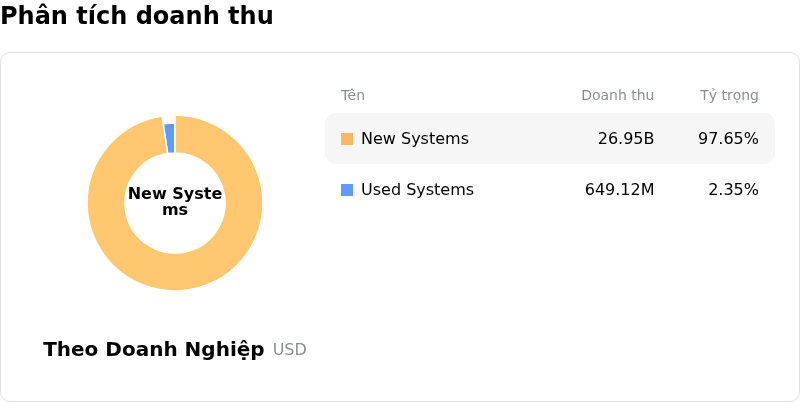Screen dimensions: 800x402
Task: Click the blue Used Systems legend swatch
Action: (347, 190)
